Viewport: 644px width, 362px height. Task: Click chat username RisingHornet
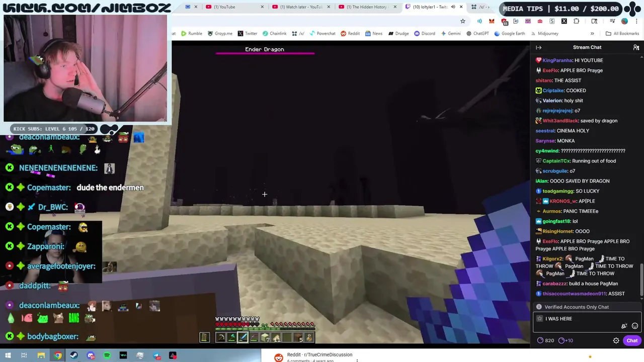(x=558, y=231)
